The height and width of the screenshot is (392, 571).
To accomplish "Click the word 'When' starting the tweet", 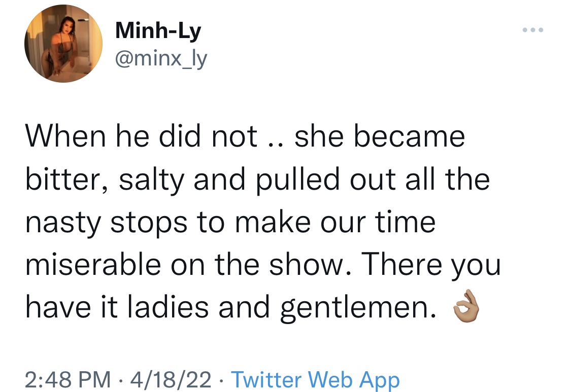I will tap(65, 136).
